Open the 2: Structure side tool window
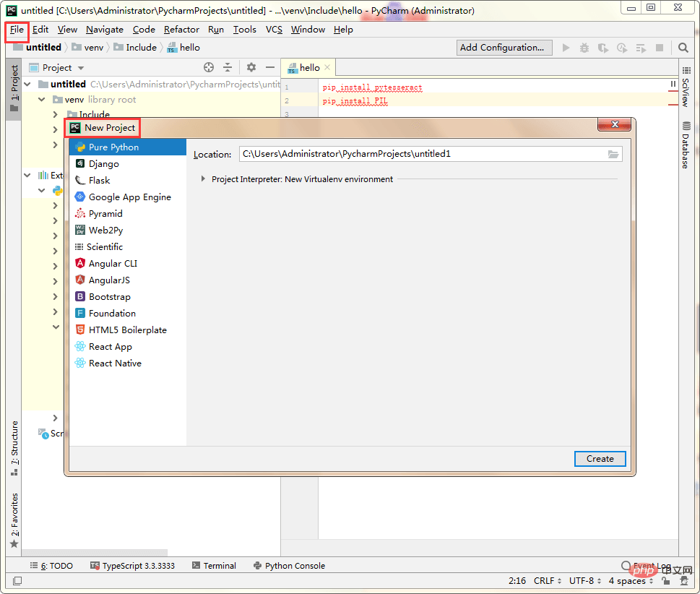 [x=14, y=448]
